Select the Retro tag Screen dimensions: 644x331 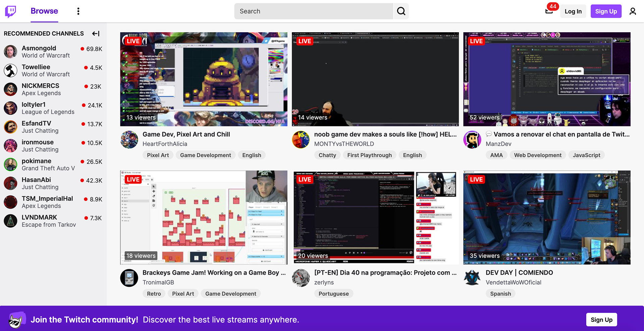click(154, 294)
